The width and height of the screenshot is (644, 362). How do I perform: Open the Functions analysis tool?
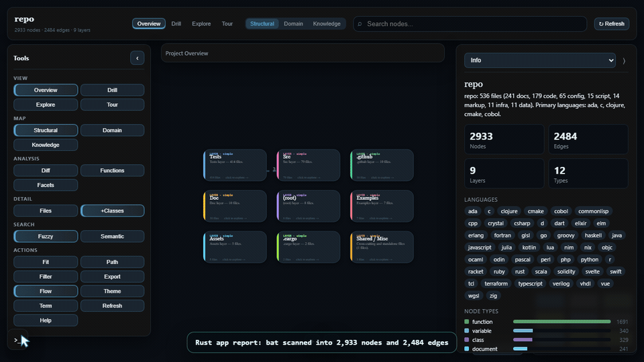point(112,170)
